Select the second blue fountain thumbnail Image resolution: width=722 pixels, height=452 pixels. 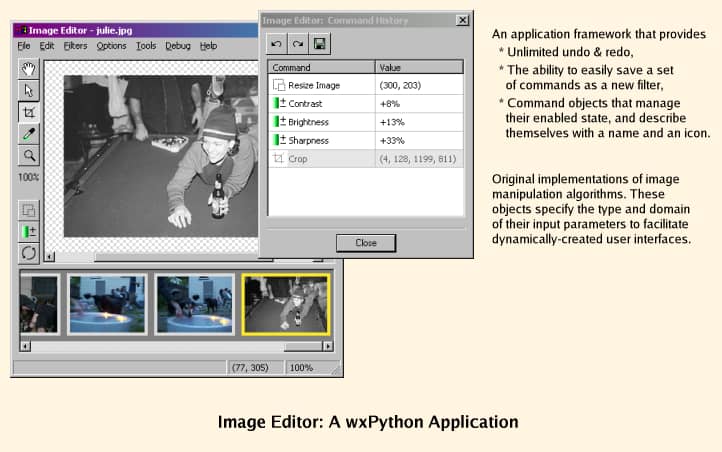pos(107,304)
